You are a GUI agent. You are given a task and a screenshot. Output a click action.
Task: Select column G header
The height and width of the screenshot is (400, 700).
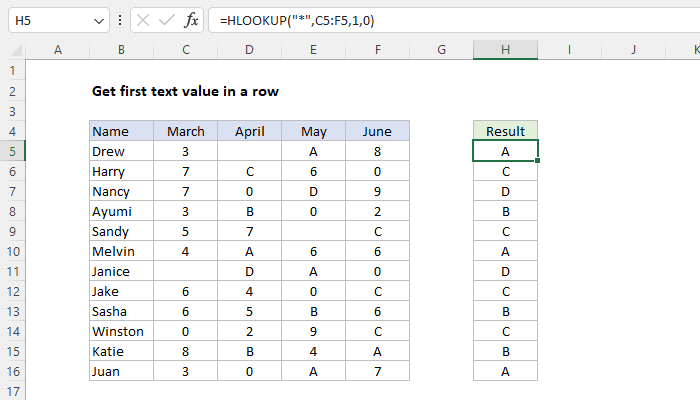pos(442,50)
